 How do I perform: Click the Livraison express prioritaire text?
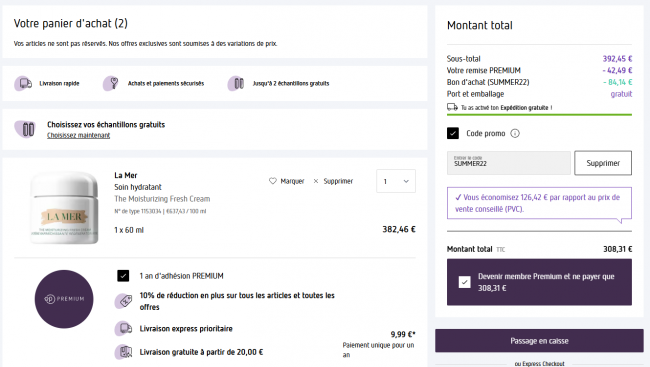[x=186, y=329]
